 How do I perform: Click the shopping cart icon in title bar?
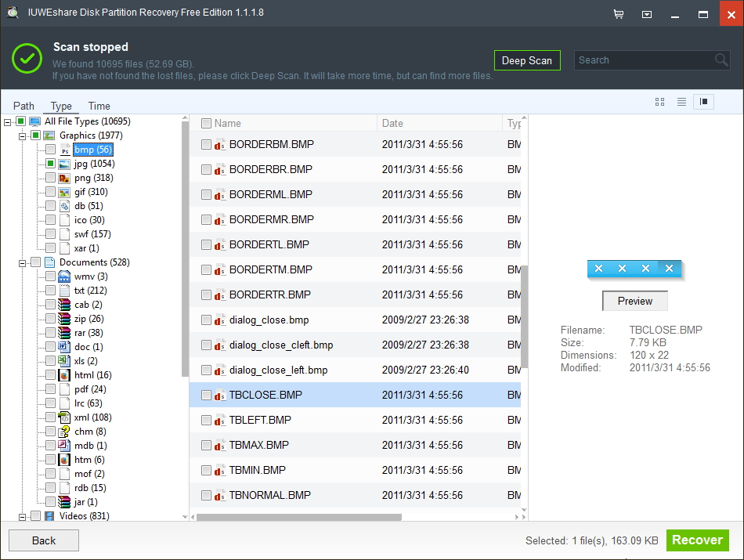pyautogui.click(x=619, y=14)
